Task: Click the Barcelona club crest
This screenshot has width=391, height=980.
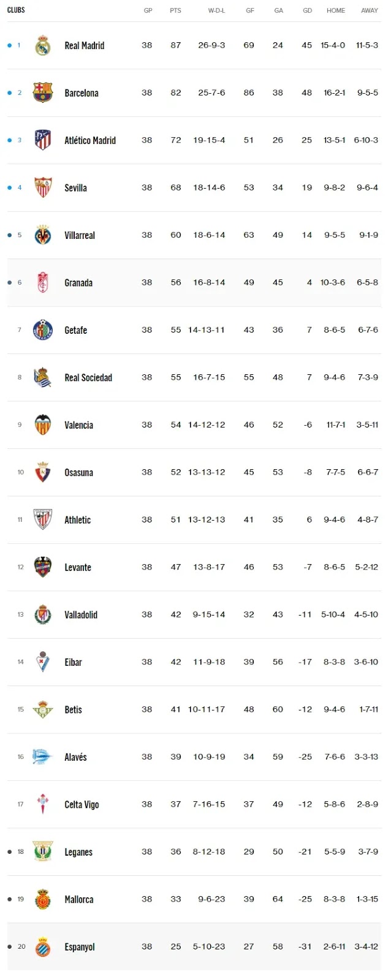Action: pos(42,92)
